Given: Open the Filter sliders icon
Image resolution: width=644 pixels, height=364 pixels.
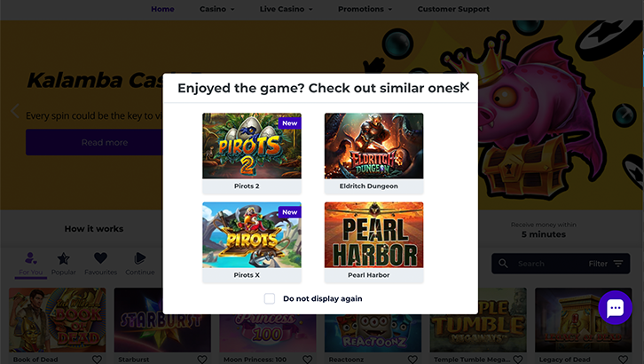Looking at the screenshot, I should (x=618, y=264).
